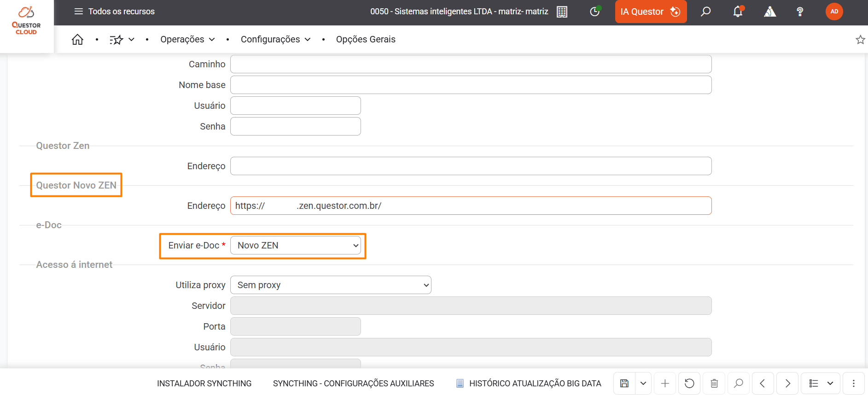Open the notifications bell icon
The width and height of the screenshot is (868, 396).
[x=738, y=12]
